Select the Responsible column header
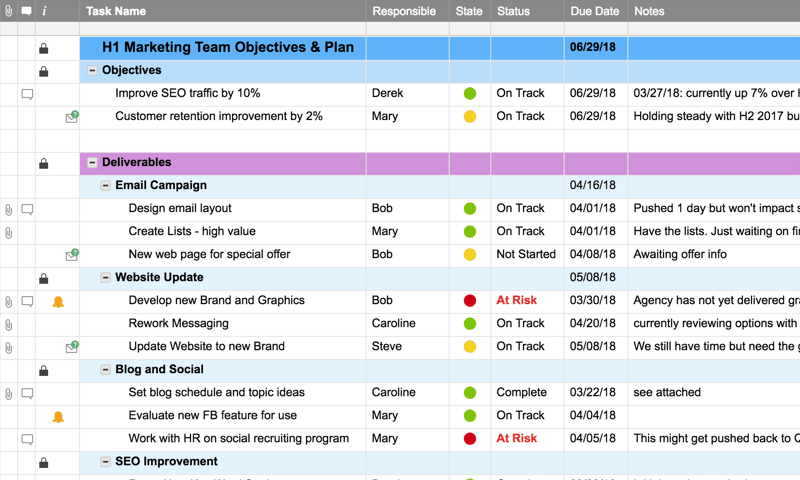This screenshot has width=800, height=480. 404,11
